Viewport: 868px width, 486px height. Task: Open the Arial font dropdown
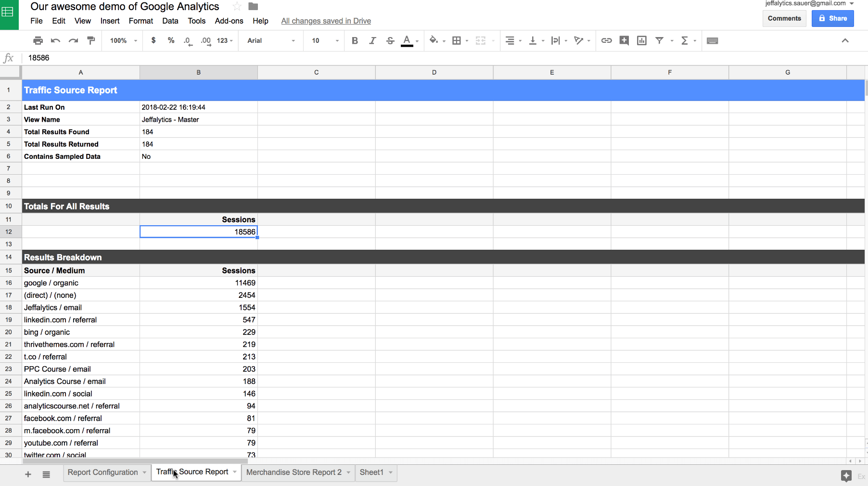click(x=271, y=40)
